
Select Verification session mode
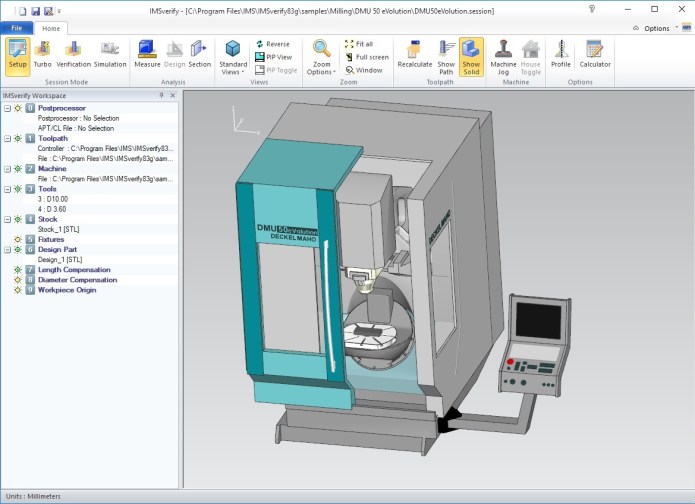(x=73, y=55)
